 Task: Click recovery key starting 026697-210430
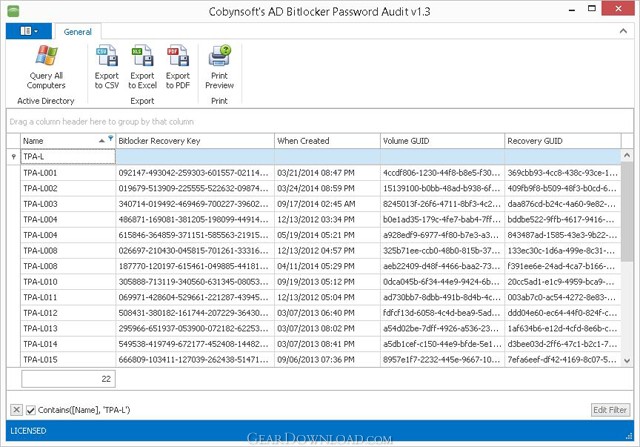(x=195, y=250)
